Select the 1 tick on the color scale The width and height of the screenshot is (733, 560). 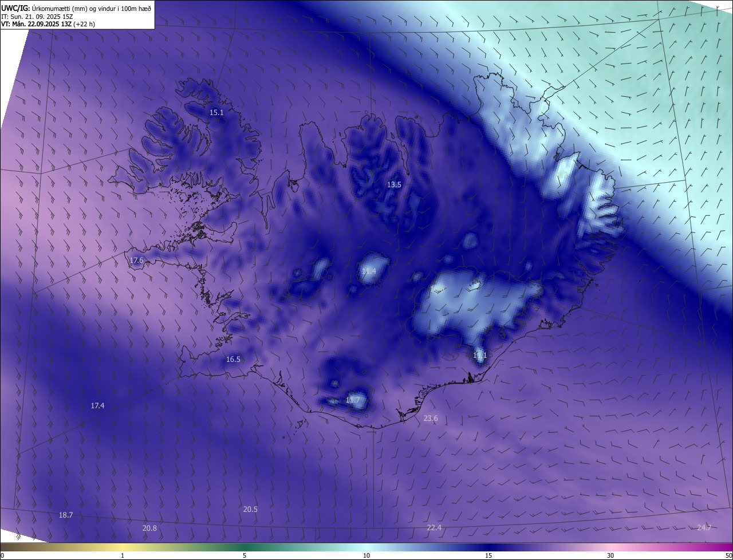pos(123,555)
